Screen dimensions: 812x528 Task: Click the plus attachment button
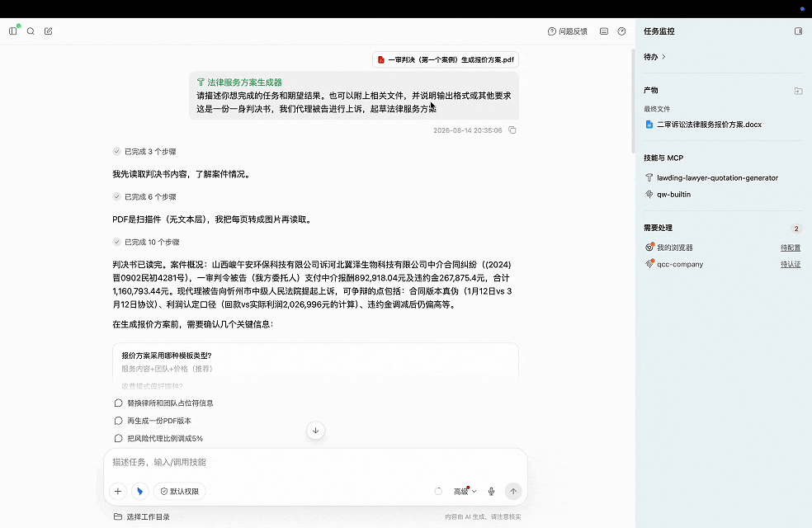(118, 491)
